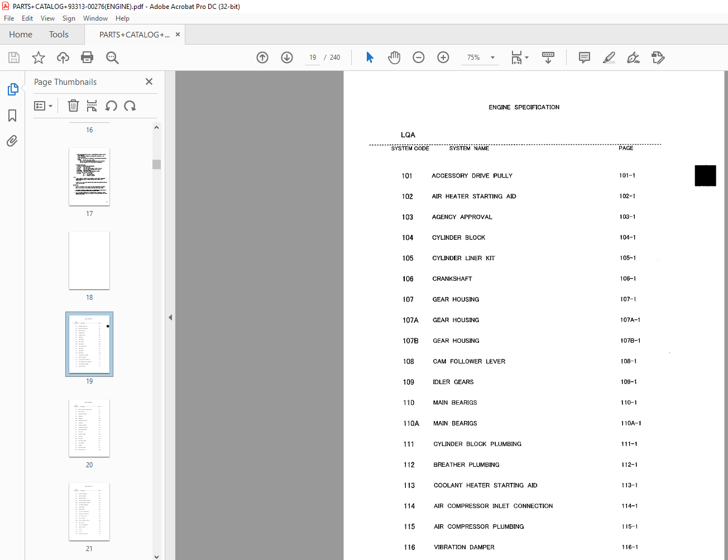Open the Edit menu
The image size is (728, 560).
27,18
